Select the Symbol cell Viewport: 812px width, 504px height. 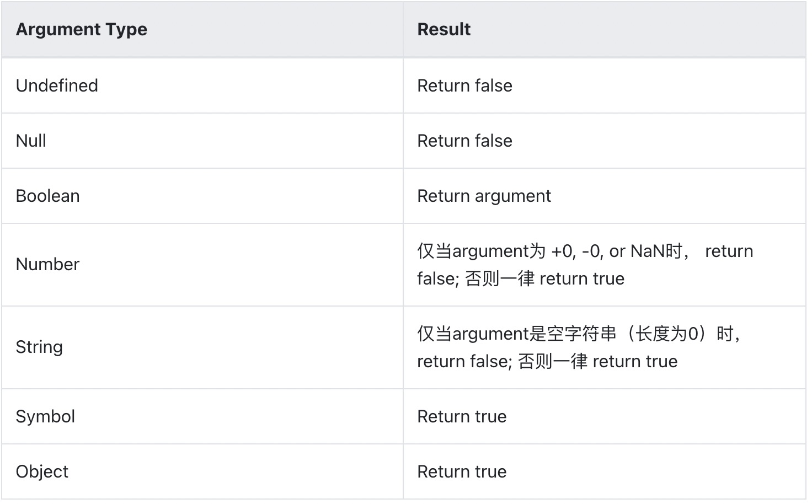pyautogui.click(x=45, y=416)
